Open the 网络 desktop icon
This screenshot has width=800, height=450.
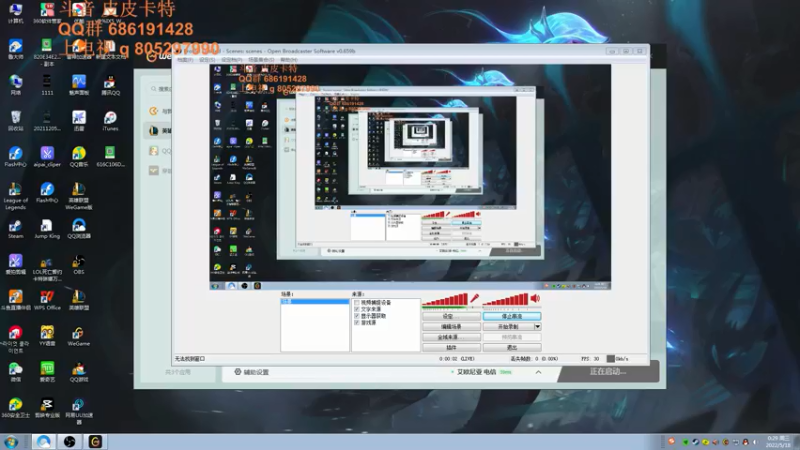15,86
